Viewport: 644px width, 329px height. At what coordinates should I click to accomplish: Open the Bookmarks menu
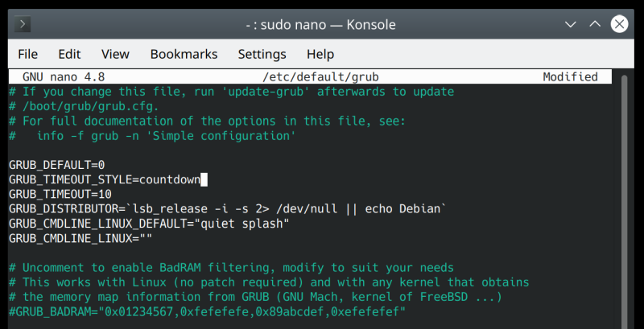click(184, 54)
